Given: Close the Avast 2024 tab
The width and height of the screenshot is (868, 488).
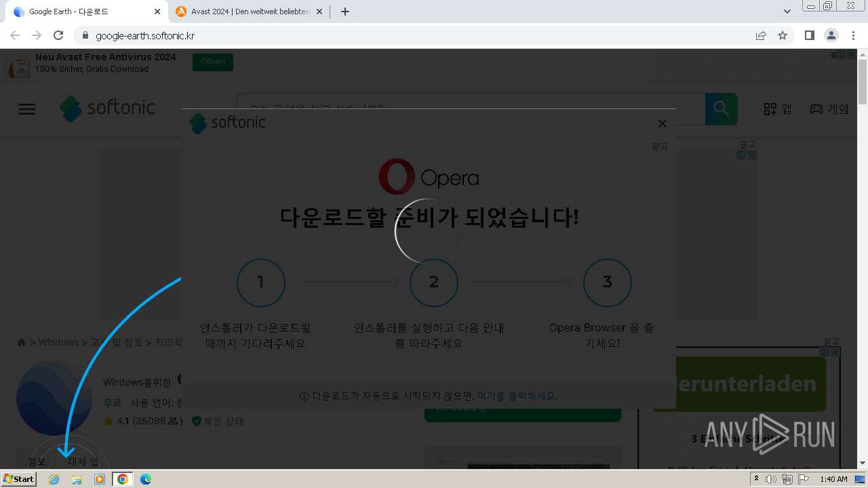Looking at the screenshot, I should pyautogui.click(x=319, y=12).
